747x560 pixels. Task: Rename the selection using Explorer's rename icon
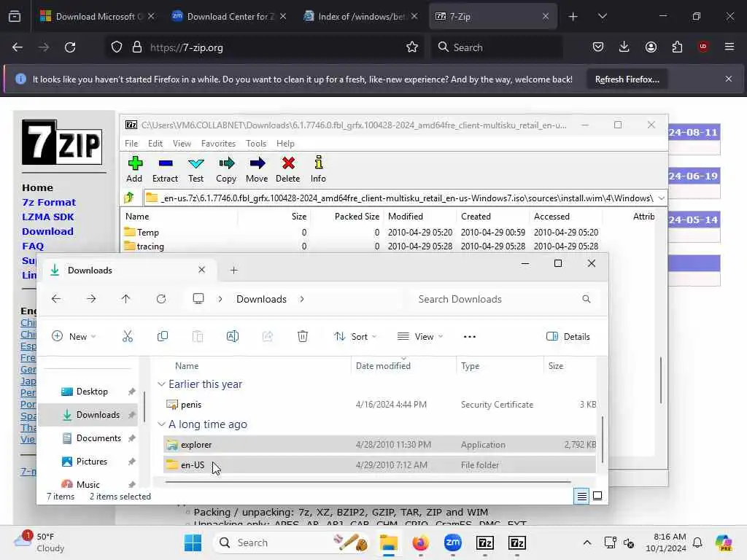233,337
